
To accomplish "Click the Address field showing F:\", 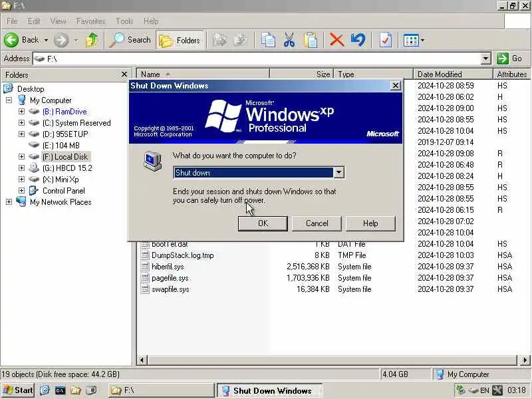I will pyautogui.click(x=257, y=59).
